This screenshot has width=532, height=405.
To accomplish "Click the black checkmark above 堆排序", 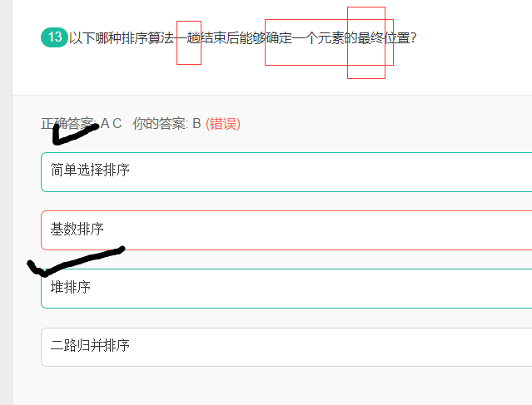I will (x=76, y=261).
